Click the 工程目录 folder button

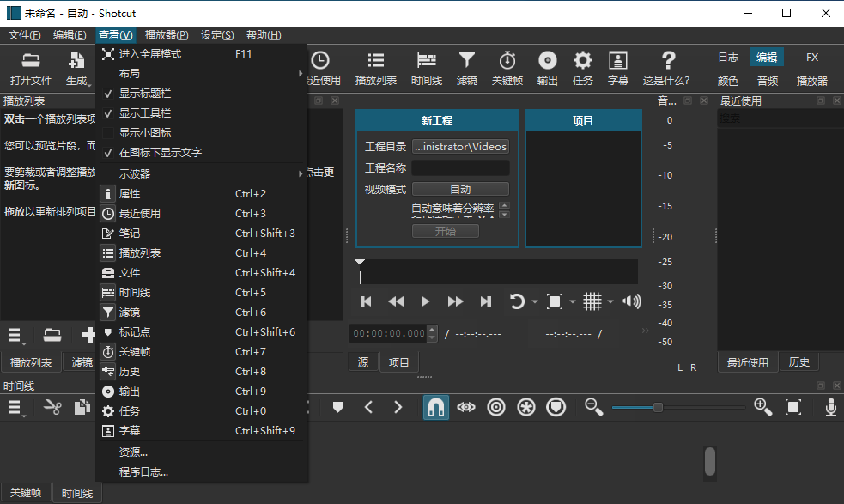point(460,147)
